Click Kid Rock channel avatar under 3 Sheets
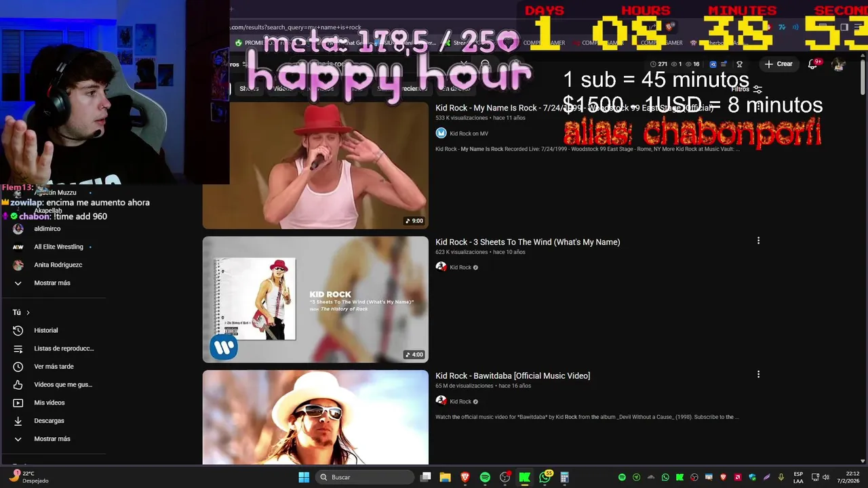868x488 pixels. coord(441,267)
